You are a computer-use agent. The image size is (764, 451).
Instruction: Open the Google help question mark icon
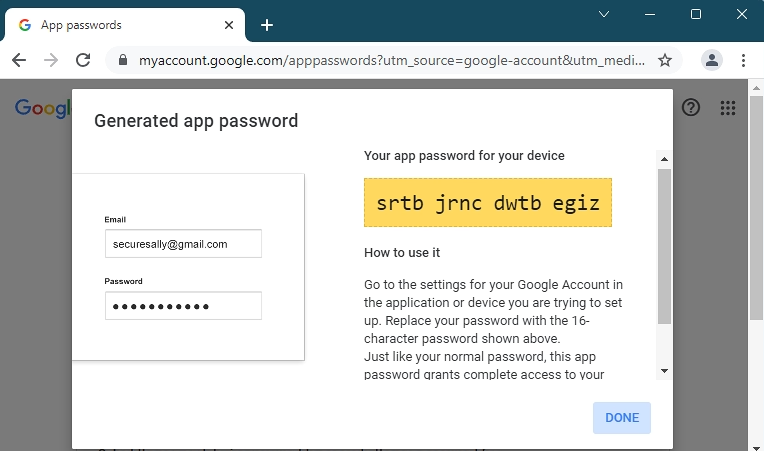690,107
